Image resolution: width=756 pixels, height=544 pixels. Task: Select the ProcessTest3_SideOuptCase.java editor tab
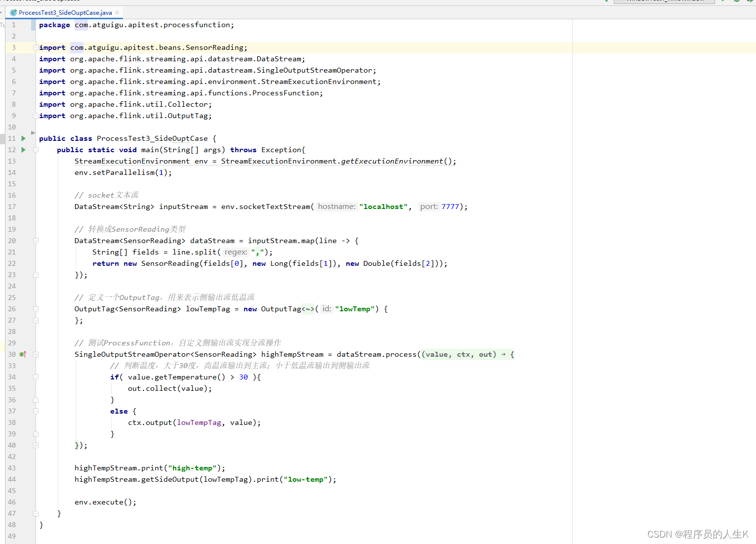pos(65,12)
